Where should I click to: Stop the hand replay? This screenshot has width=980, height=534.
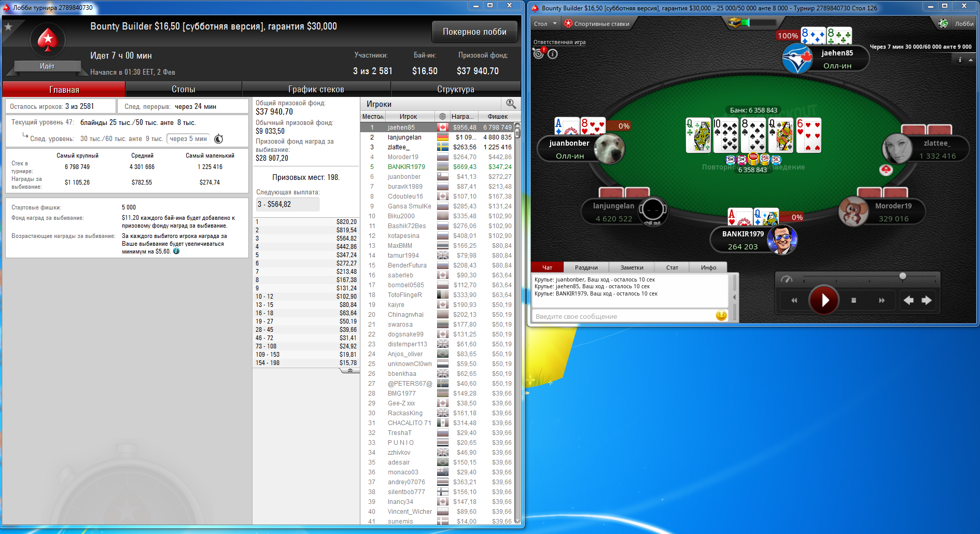tap(853, 300)
